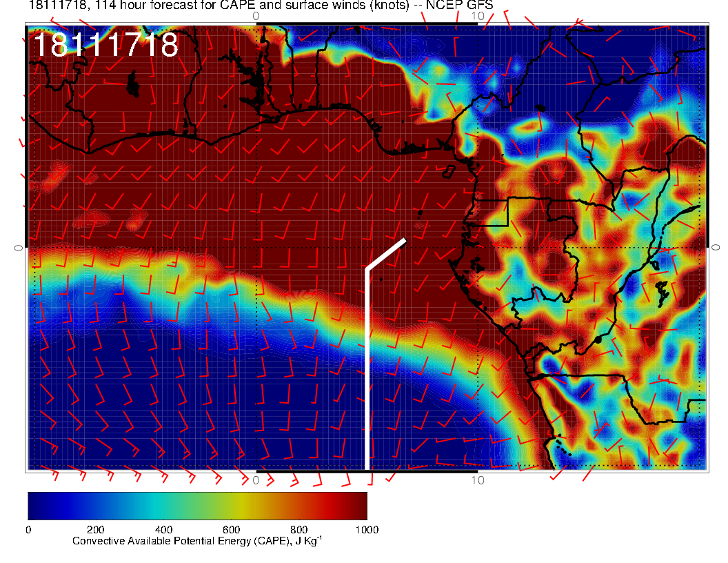Click the colorbar tick label 400
Viewport: 728px width, 563px height.
[163, 530]
